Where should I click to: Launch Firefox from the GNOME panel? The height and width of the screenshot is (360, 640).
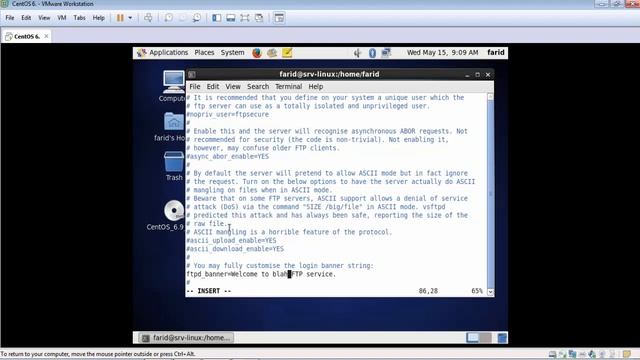click(257, 53)
